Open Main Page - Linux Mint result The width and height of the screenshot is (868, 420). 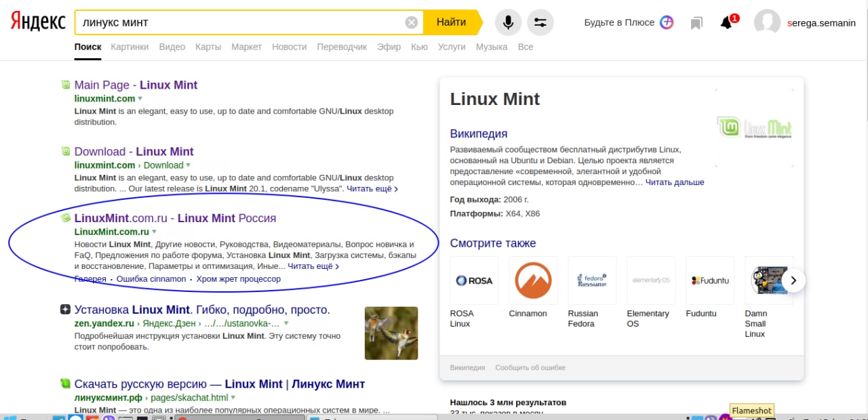136,85
